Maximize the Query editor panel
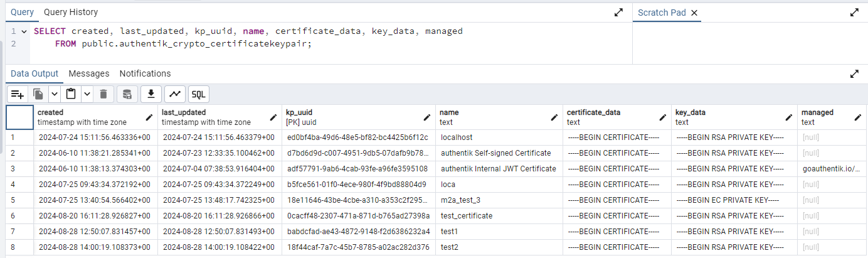868x258 pixels. 618,12
